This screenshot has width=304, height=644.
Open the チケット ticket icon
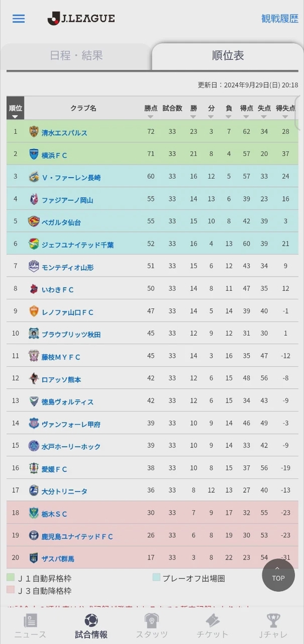[x=213, y=620]
